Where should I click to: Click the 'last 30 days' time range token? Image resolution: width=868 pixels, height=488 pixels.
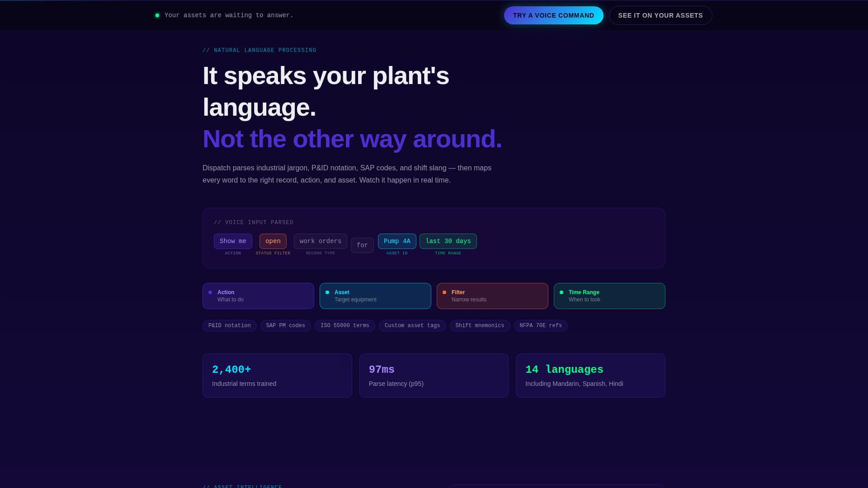pyautogui.click(x=448, y=241)
